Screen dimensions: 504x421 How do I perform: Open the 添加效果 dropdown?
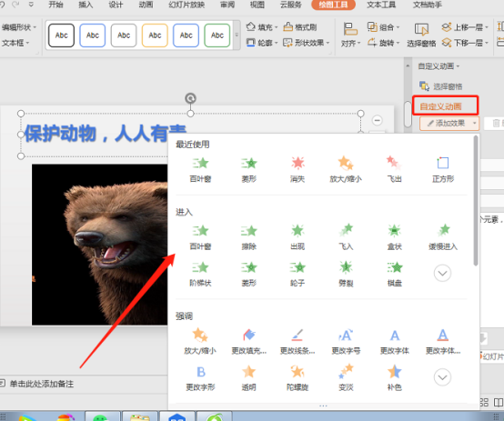coord(449,124)
